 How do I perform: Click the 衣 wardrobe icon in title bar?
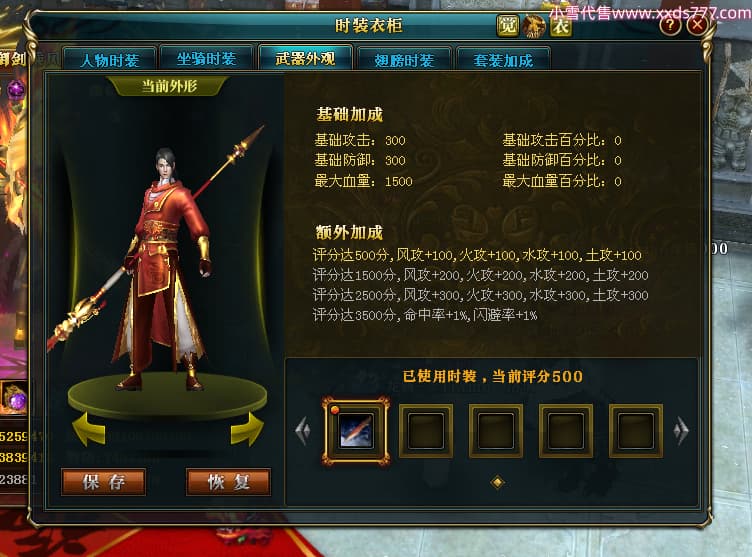coord(561,26)
